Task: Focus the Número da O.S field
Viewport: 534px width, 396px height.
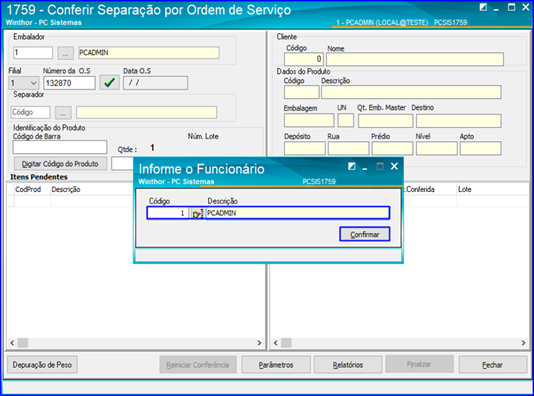Action: 69,83
